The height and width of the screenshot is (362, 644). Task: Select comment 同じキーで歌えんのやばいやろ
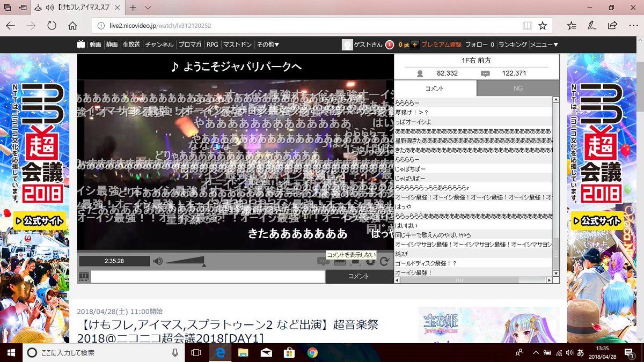tap(473, 234)
